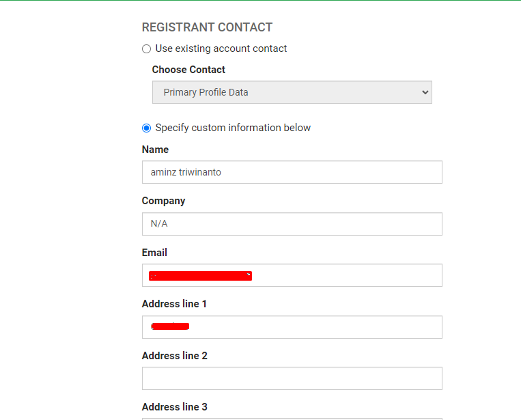Click the Use existing account contact label text

[x=221, y=48]
